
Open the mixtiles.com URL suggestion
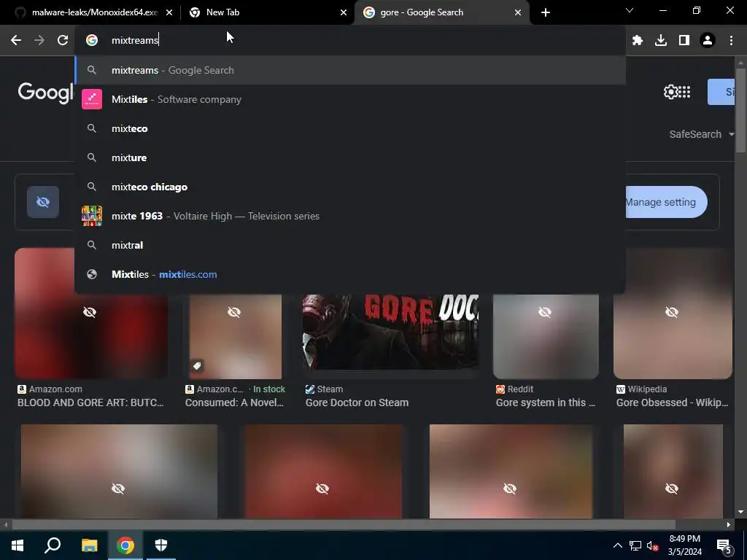pos(350,275)
